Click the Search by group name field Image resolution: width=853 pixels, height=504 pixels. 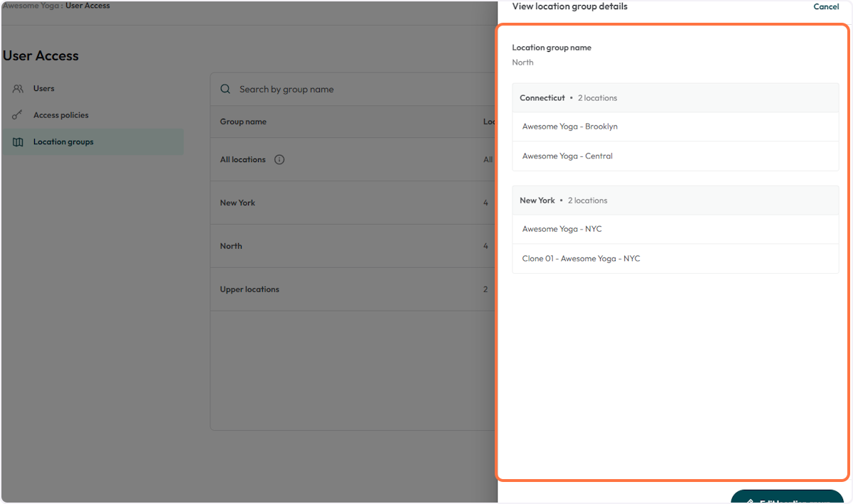coord(320,89)
